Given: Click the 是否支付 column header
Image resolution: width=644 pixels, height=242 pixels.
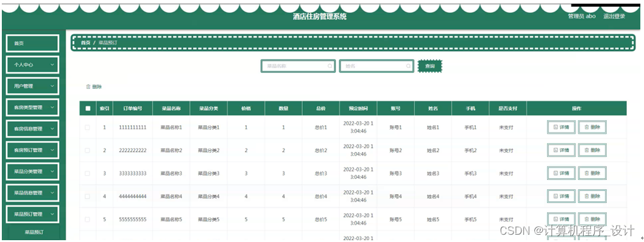Looking at the screenshot, I should click(x=508, y=109).
